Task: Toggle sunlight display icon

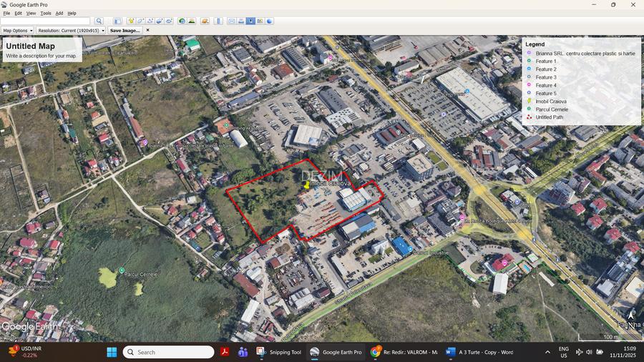Action: (192, 21)
